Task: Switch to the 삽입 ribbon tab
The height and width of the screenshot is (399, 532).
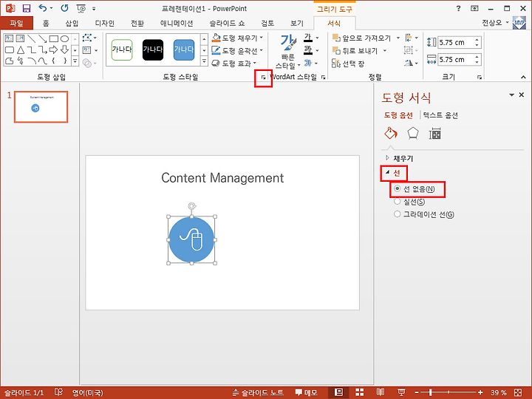Action: [72, 23]
